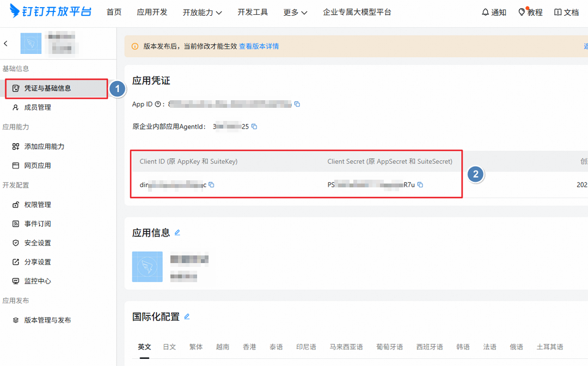
Task: Edit 国际化配置 with the pencil icon
Action: pos(187,316)
